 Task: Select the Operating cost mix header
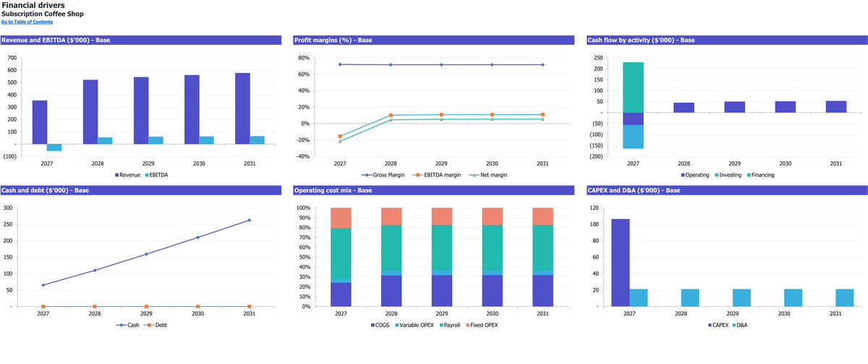point(435,190)
